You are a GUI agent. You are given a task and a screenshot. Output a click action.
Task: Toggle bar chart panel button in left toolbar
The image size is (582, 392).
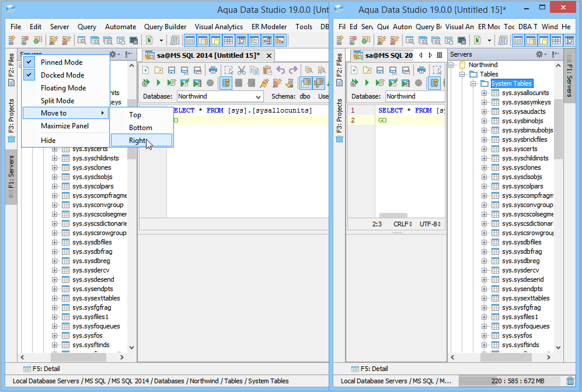coord(280,40)
